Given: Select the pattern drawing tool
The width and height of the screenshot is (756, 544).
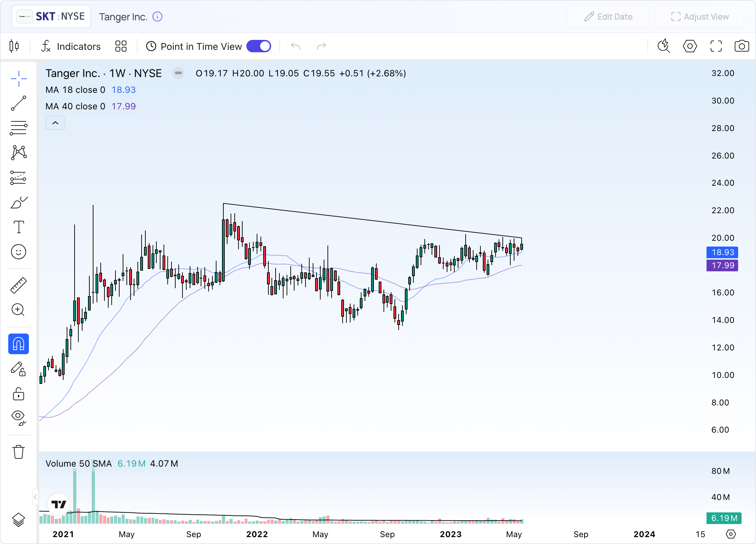Looking at the screenshot, I should (19, 153).
